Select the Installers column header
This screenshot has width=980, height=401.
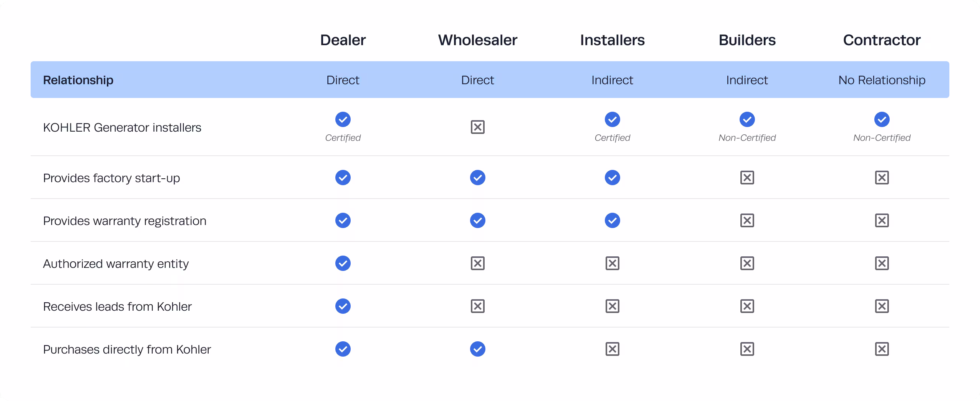click(612, 40)
